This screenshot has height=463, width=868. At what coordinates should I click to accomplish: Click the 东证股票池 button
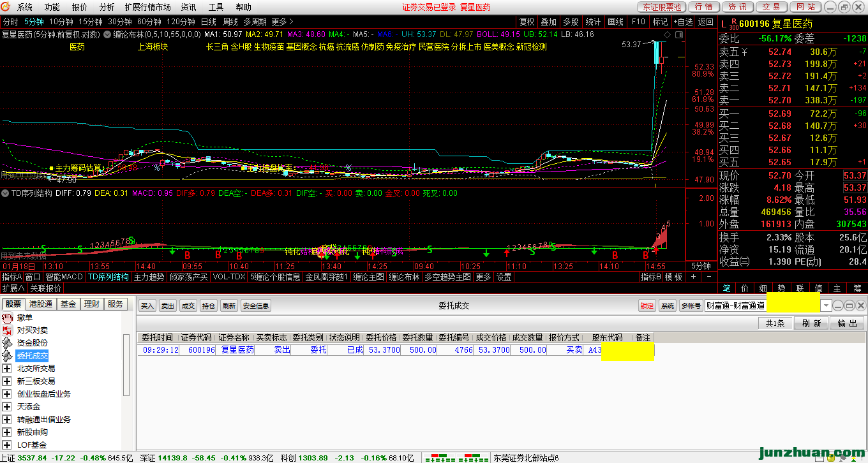tap(661, 7)
